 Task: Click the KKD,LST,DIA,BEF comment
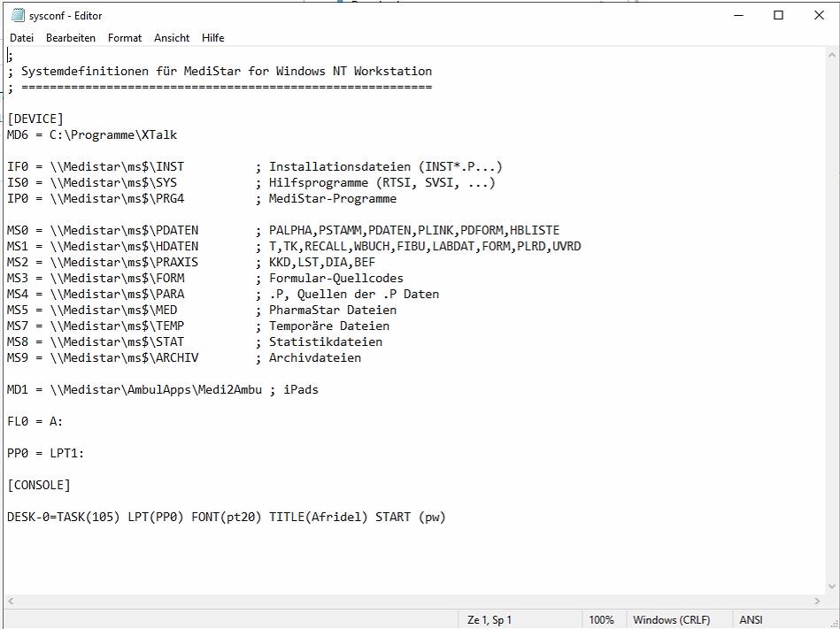click(322, 263)
